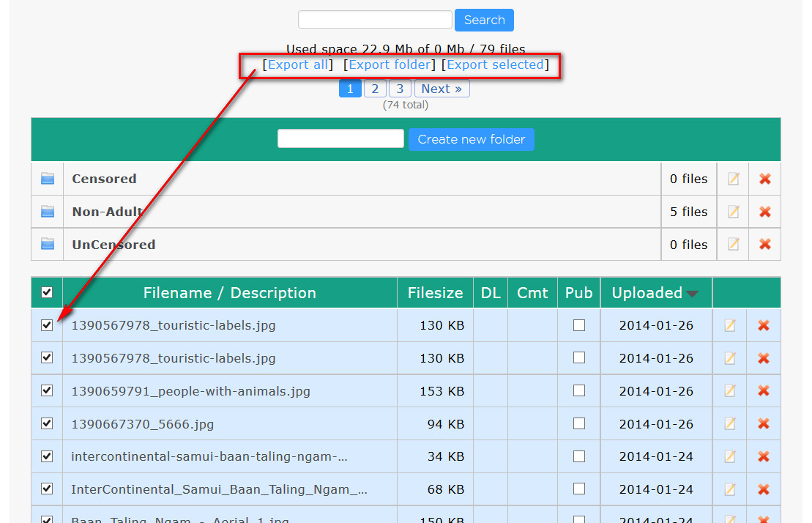Click edit icon for UnCensored folder
This screenshot has height=523, width=812.
click(733, 245)
